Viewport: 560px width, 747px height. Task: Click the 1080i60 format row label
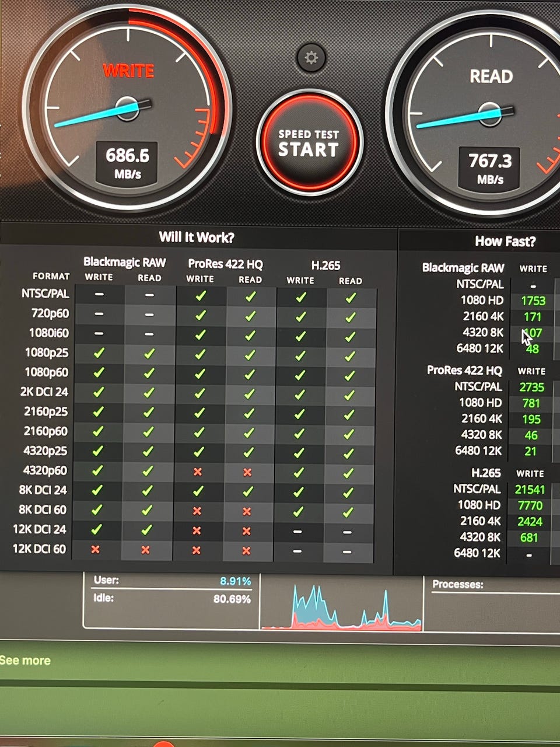[49, 333]
